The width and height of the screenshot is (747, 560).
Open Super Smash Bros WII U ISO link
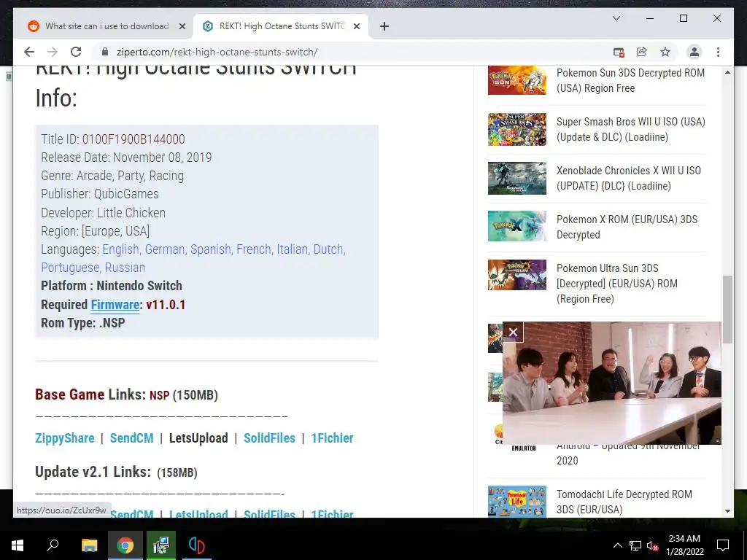pyautogui.click(x=631, y=130)
